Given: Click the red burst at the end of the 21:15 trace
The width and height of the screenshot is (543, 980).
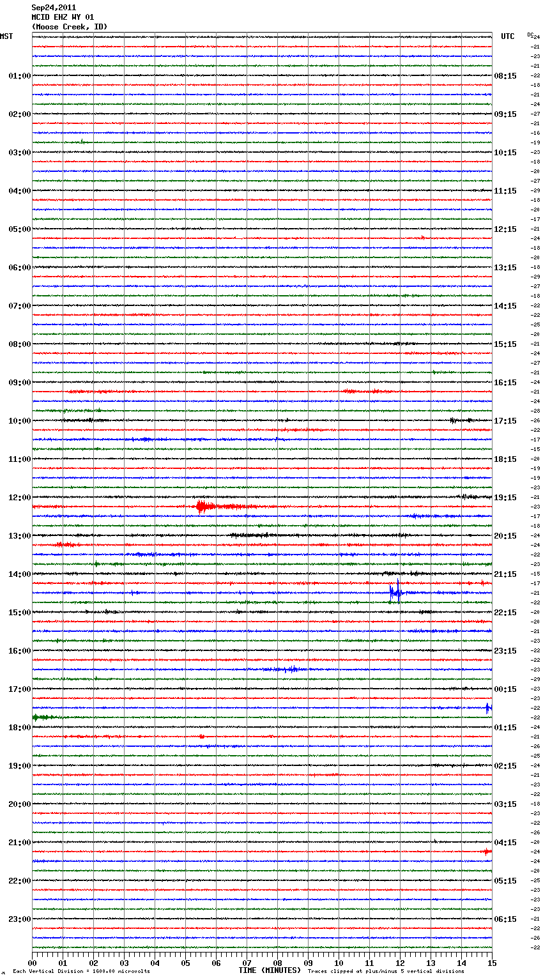Looking at the screenshot, I should click(487, 852).
